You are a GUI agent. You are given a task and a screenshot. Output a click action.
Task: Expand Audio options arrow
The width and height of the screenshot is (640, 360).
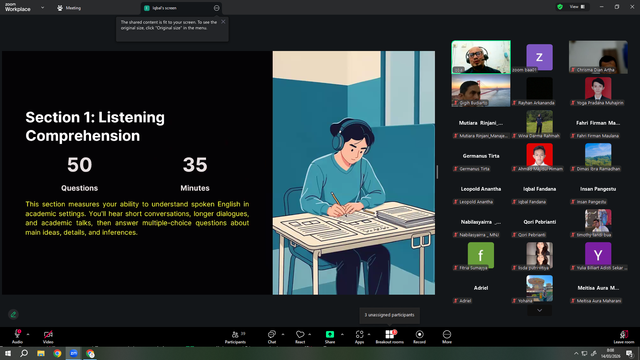tap(28, 334)
